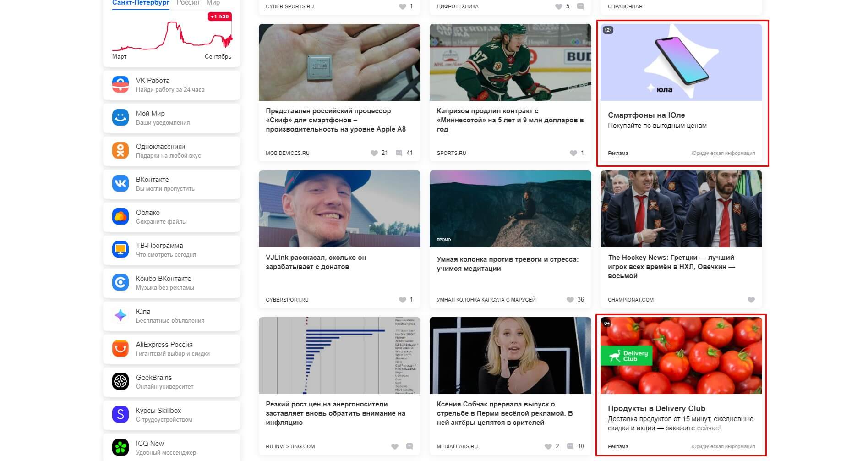The image size is (868, 461).
Task: Open the Смартфоны на Юле ad title
Action: point(646,115)
